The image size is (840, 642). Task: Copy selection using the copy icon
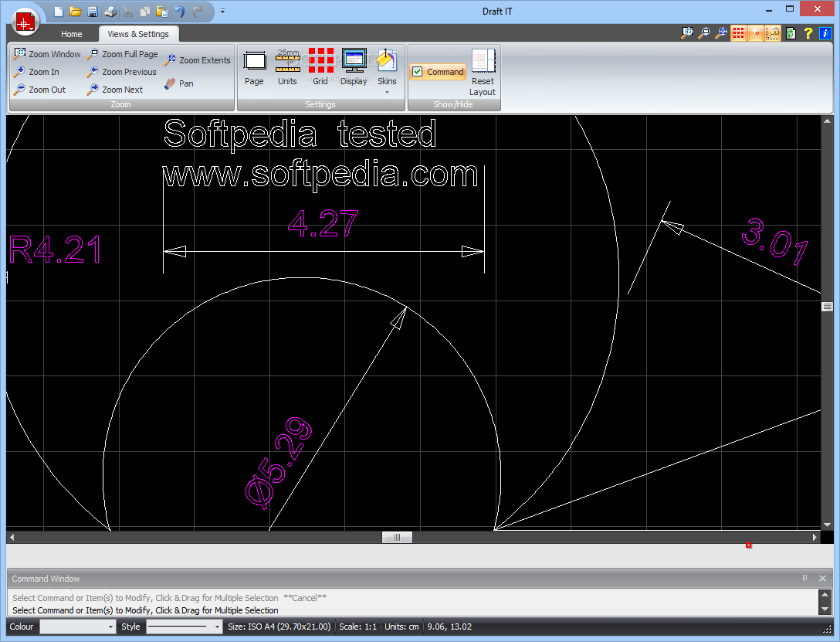tap(144, 12)
